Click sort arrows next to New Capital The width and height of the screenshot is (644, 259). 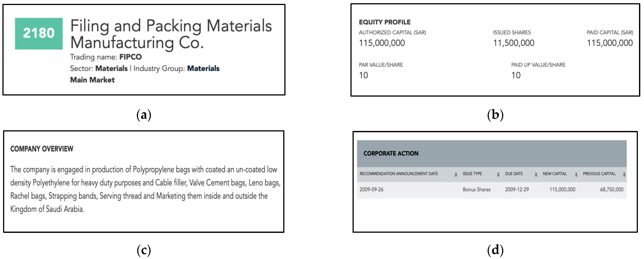576,174
